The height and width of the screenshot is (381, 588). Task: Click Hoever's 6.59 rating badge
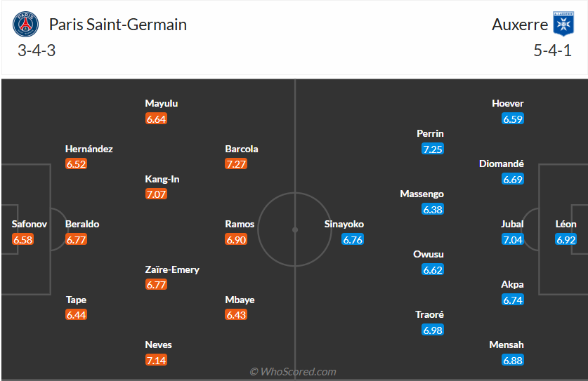click(513, 119)
